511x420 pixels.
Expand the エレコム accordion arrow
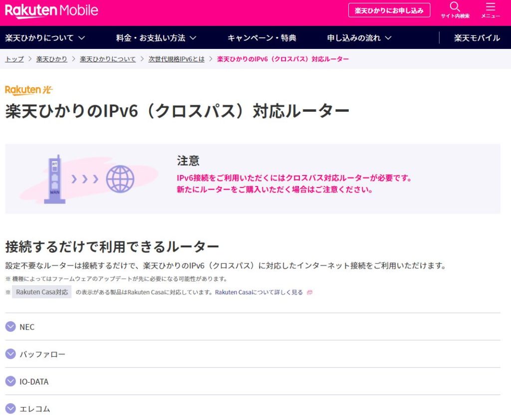click(x=11, y=409)
